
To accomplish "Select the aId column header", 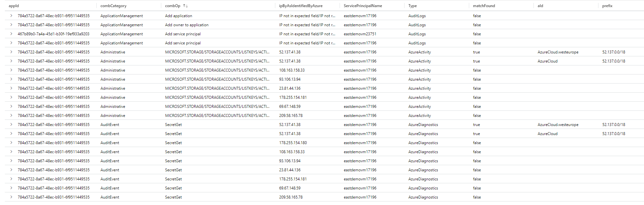I will (x=540, y=6).
